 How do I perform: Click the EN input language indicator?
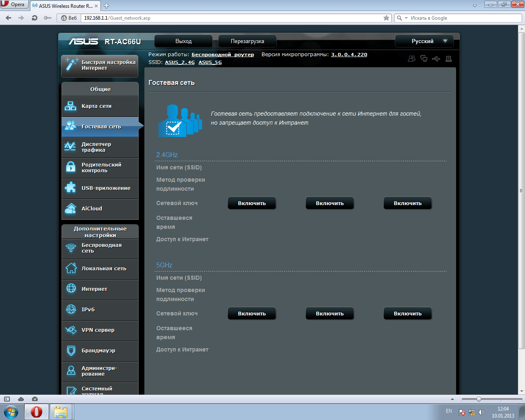pos(449,411)
